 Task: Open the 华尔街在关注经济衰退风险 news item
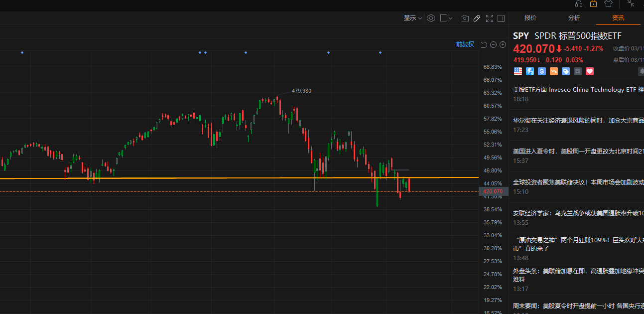click(578, 121)
